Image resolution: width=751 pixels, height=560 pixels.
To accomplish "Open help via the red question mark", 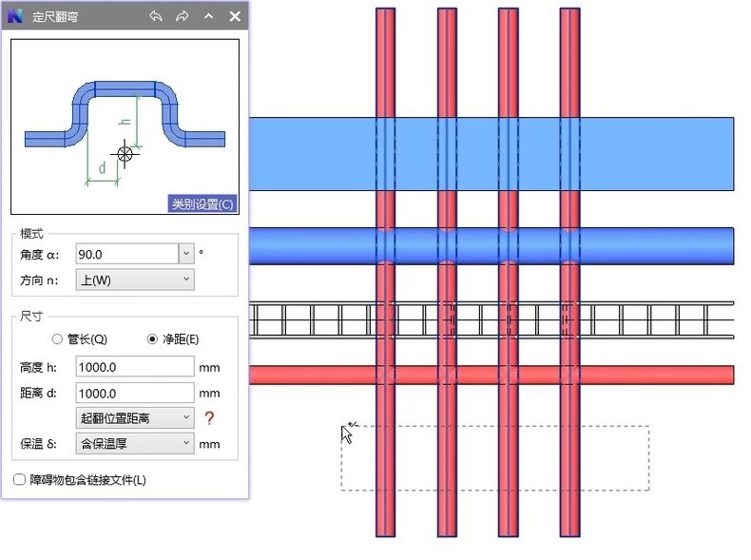I will point(209,418).
